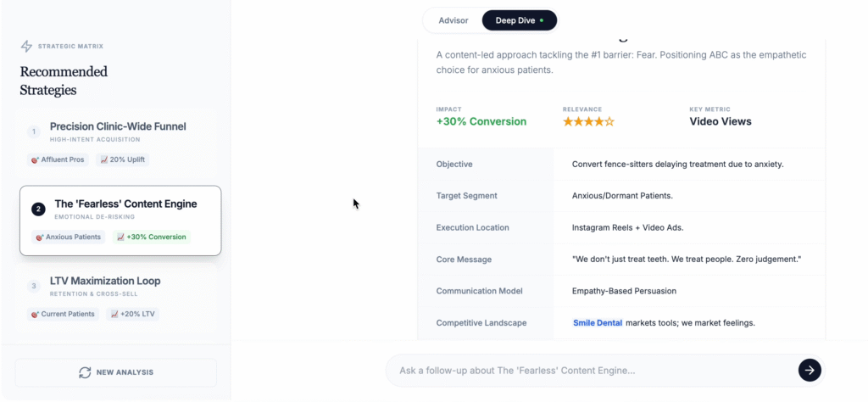Click the chart icon on +30% Conversion tag
This screenshot has width=868, height=402.
click(121, 237)
